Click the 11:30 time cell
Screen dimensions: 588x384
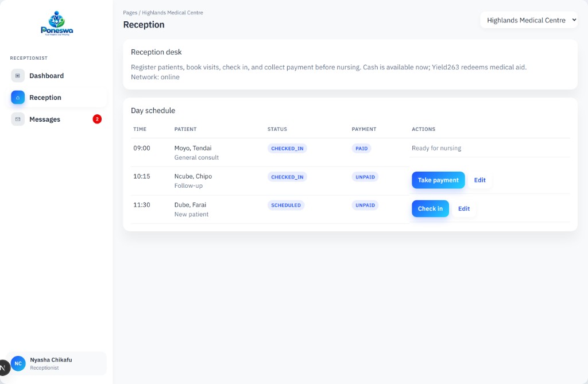click(x=142, y=205)
